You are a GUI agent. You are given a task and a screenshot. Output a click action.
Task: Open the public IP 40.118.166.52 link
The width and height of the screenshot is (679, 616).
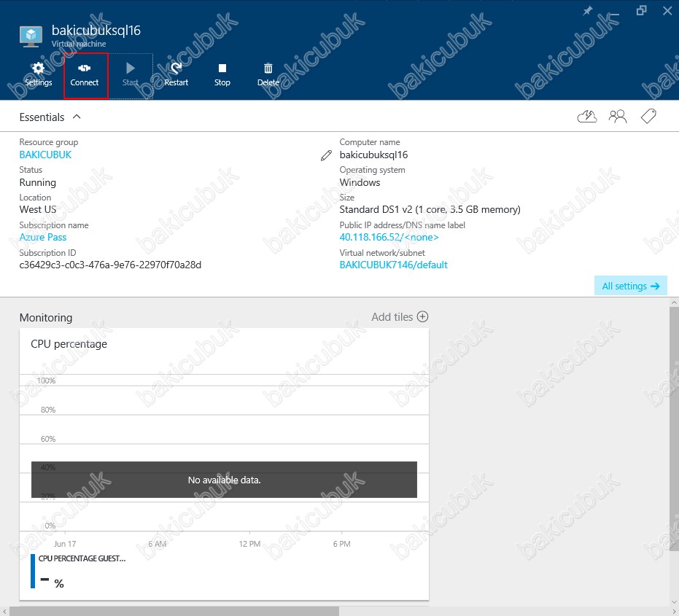tap(389, 237)
